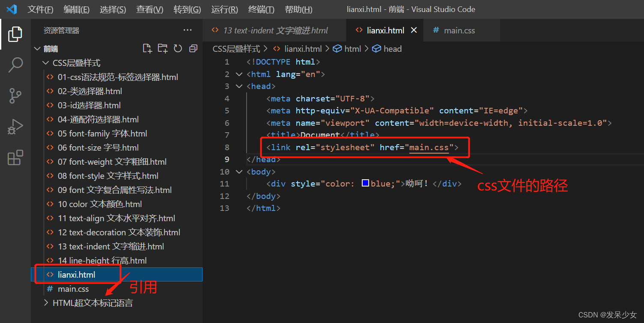The width and height of the screenshot is (644, 323).
Task: Select lianxi.html in the file tree
Action: pos(116,275)
